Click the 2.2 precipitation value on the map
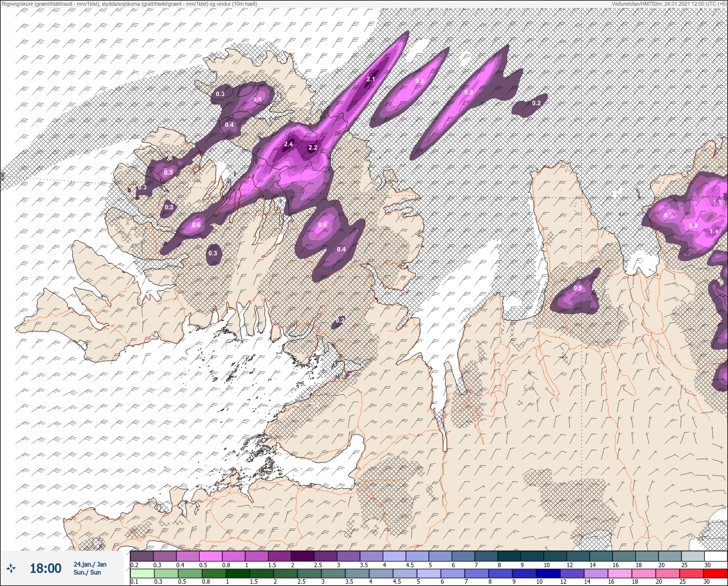The width and height of the screenshot is (728, 586). [x=312, y=148]
